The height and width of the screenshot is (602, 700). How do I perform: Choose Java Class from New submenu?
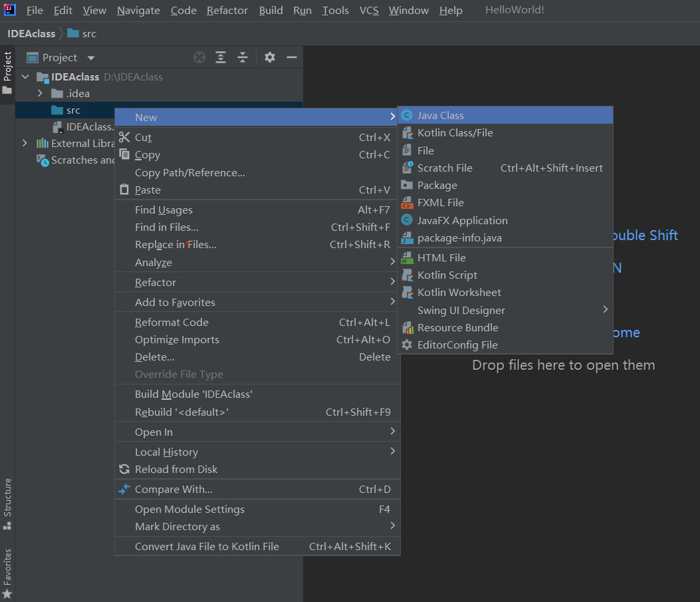coord(440,115)
